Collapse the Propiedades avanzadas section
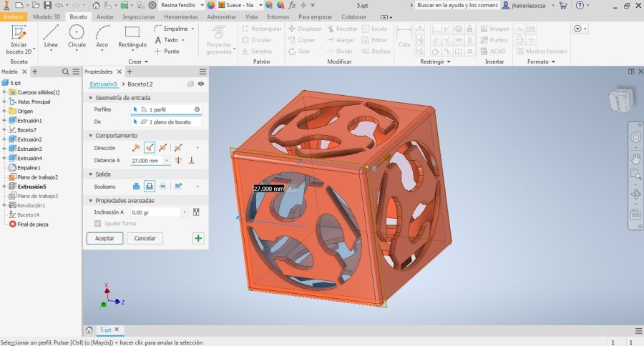The width and height of the screenshot is (644, 346). (91, 201)
